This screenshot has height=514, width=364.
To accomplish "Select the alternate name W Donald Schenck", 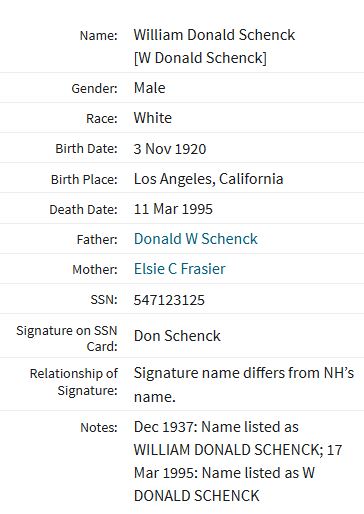I will point(200,58).
